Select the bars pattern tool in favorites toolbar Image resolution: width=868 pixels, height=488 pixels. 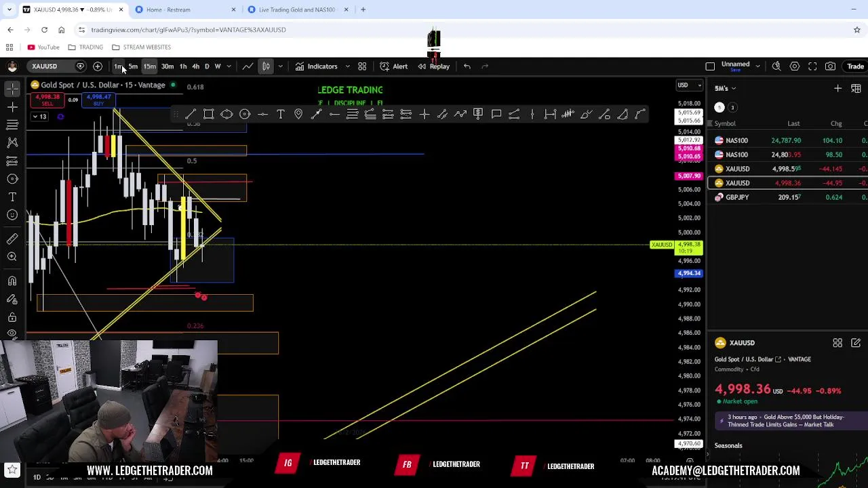click(568, 114)
